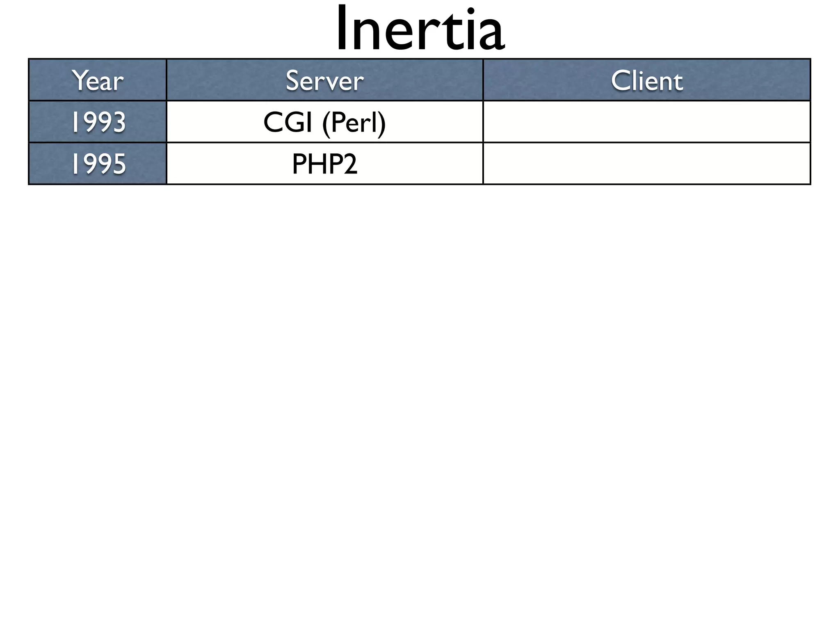Click divider between Server and Client headers
840x630 pixels.
(483, 80)
